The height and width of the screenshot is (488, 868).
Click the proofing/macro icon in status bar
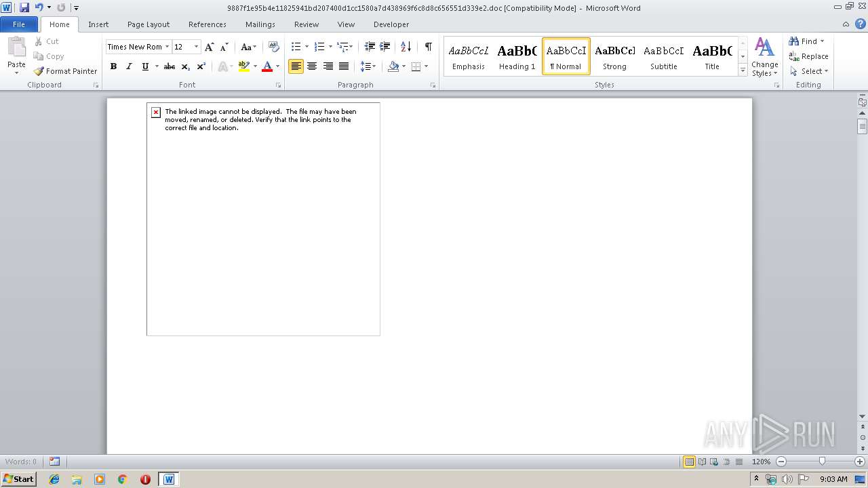[x=54, y=462]
